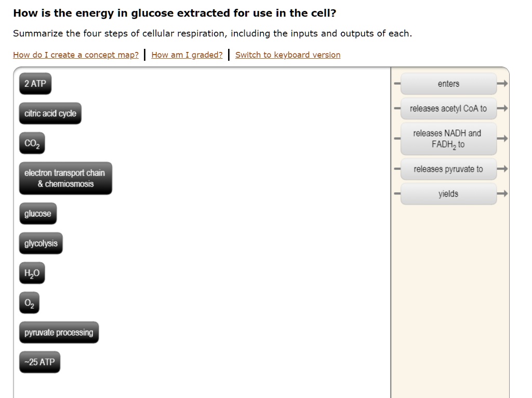This screenshot has height=398, width=532.
Task: Choose the ~25 ATP tile
Action: [39, 362]
